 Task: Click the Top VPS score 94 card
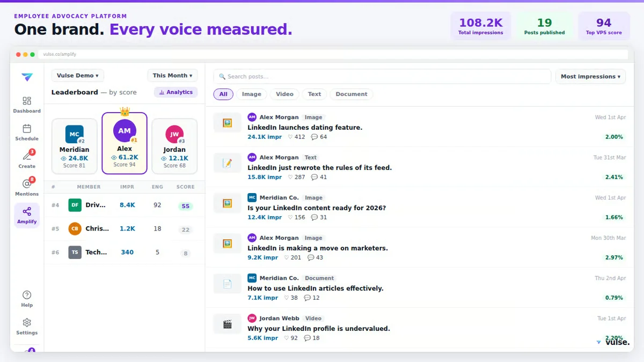click(604, 26)
